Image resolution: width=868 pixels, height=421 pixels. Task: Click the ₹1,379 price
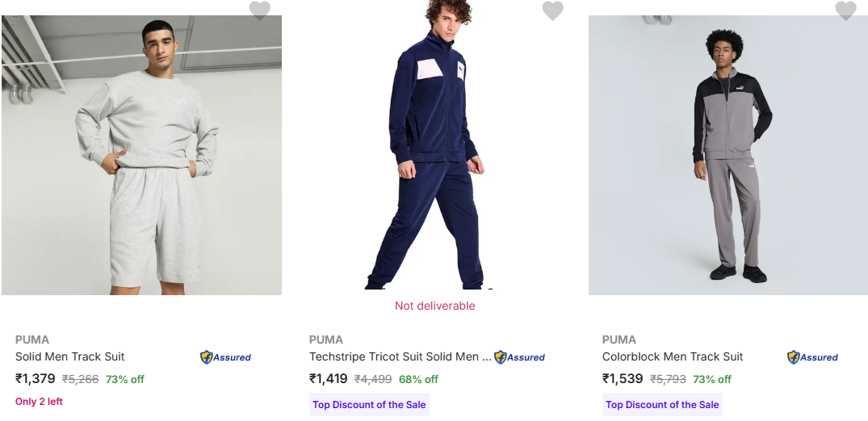coord(36,378)
